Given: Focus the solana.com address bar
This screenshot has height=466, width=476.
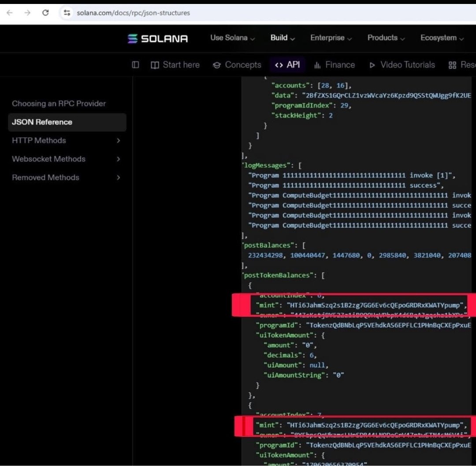Looking at the screenshot, I should (267, 13).
